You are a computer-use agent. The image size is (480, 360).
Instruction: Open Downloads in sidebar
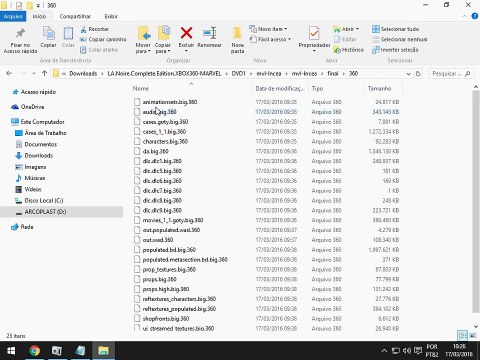[x=34, y=155]
